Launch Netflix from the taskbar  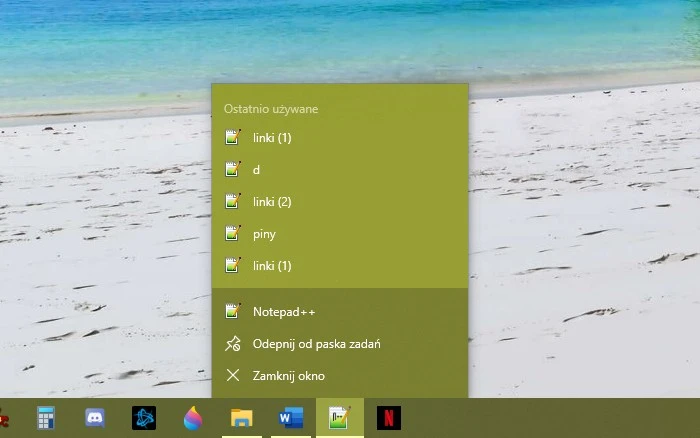(389, 418)
